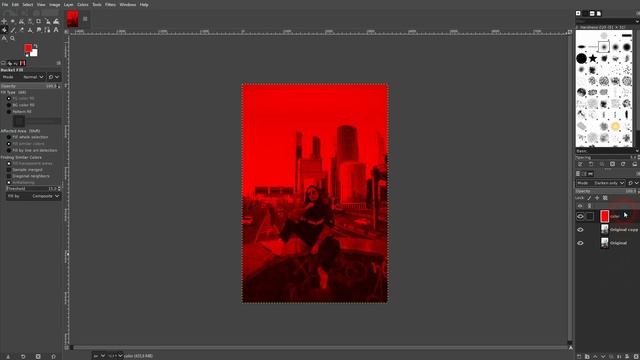
Task: Open the Filters menu
Action: 110,4
